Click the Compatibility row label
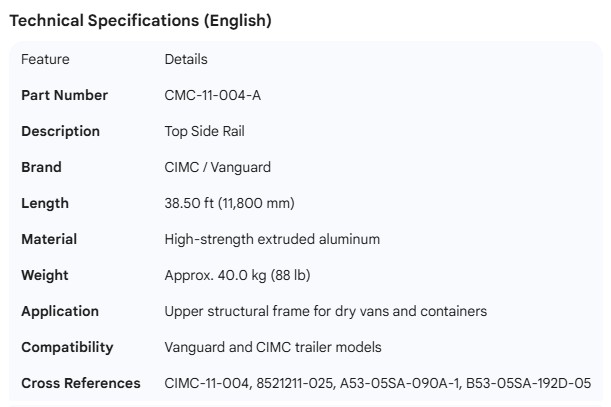Viewport: 611px width, 407px height. pyautogui.click(x=67, y=347)
